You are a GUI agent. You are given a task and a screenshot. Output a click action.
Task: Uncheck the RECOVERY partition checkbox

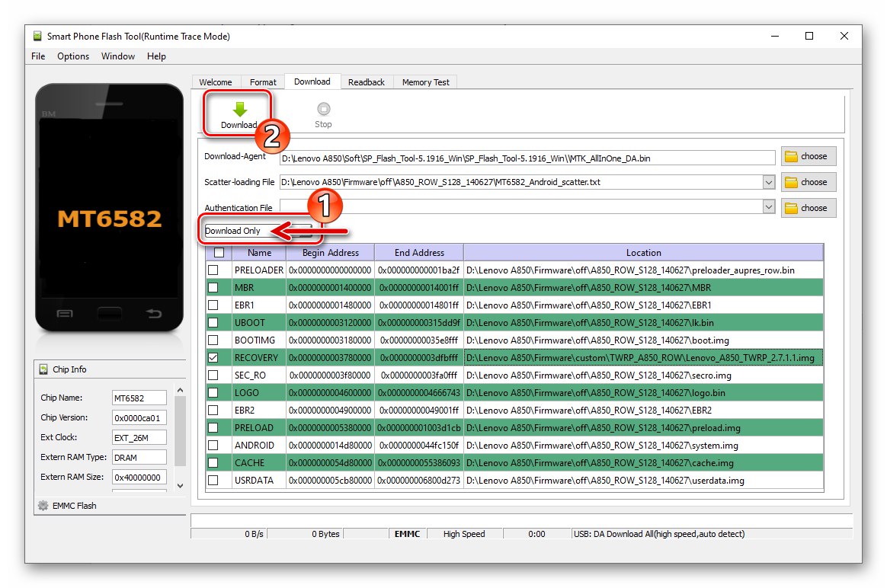pyautogui.click(x=213, y=358)
